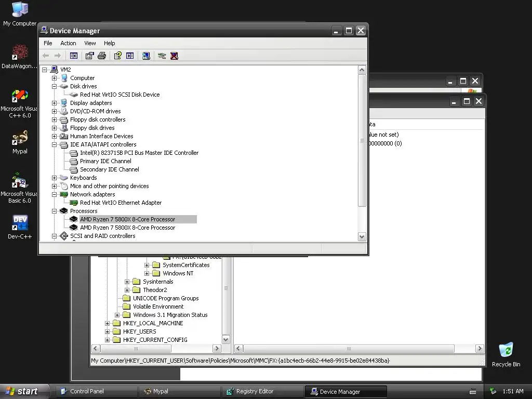This screenshot has height=399, width=532.
Task: Click the Forward arrow in Device Manager toolbar
Action: point(58,56)
